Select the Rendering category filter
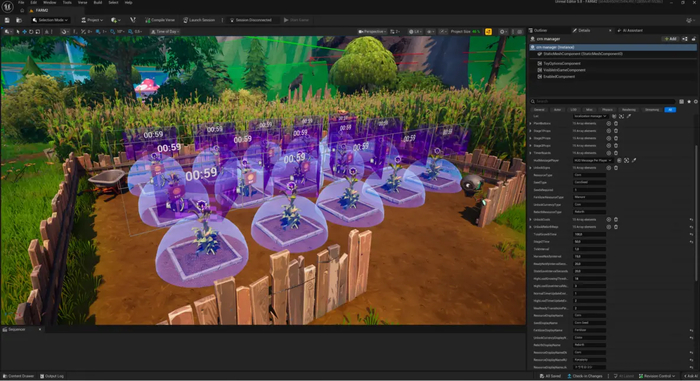The width and height of the screenshot is (700, 381). 629,109
